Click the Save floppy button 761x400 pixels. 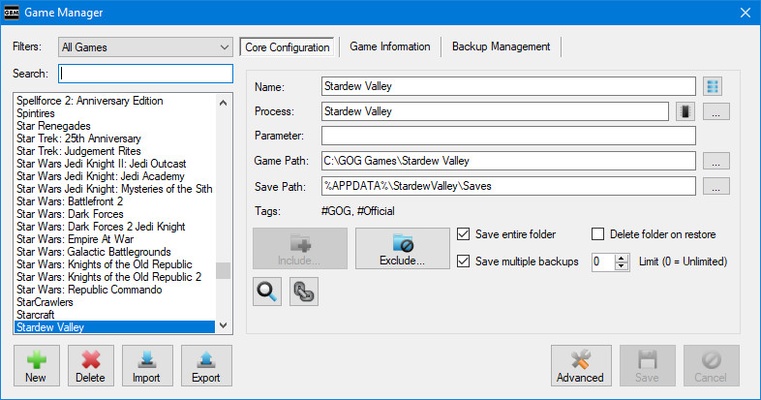click(647, 366)
